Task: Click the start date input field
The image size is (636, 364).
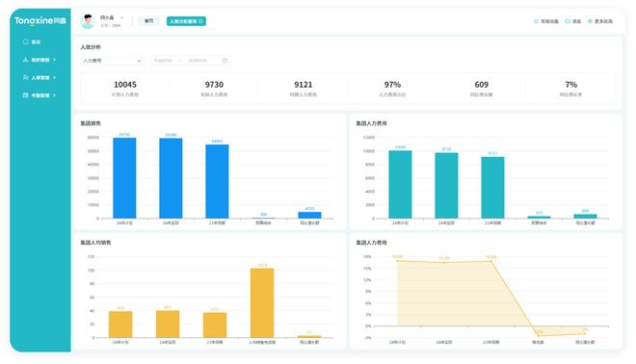Action: pos(163,61)
